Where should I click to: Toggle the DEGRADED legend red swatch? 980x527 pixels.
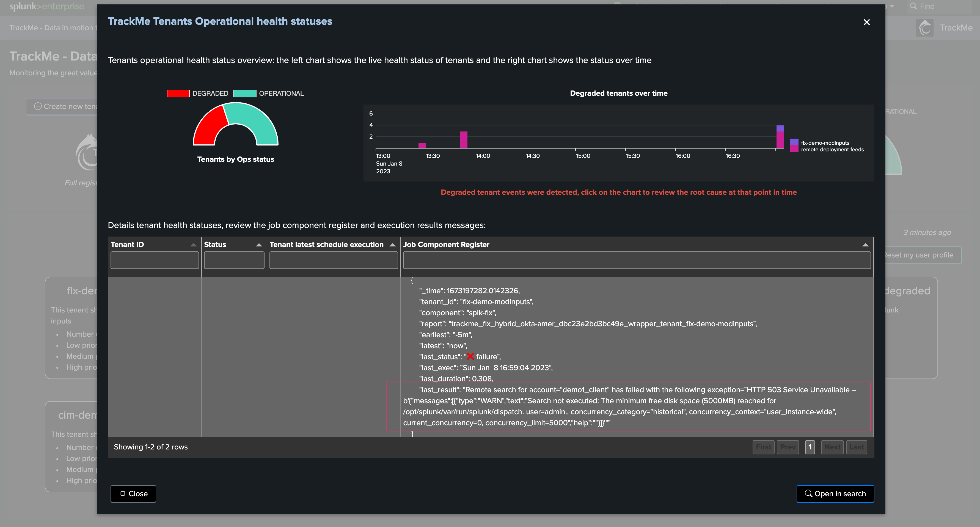coord(178,93)
